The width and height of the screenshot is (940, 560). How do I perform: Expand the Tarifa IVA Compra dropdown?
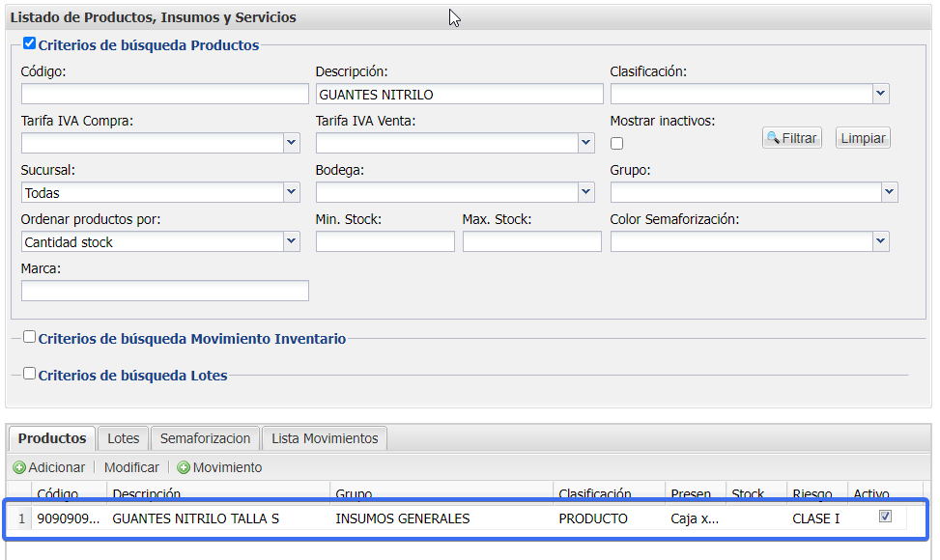pyautogui.click(x=292, y=143)
